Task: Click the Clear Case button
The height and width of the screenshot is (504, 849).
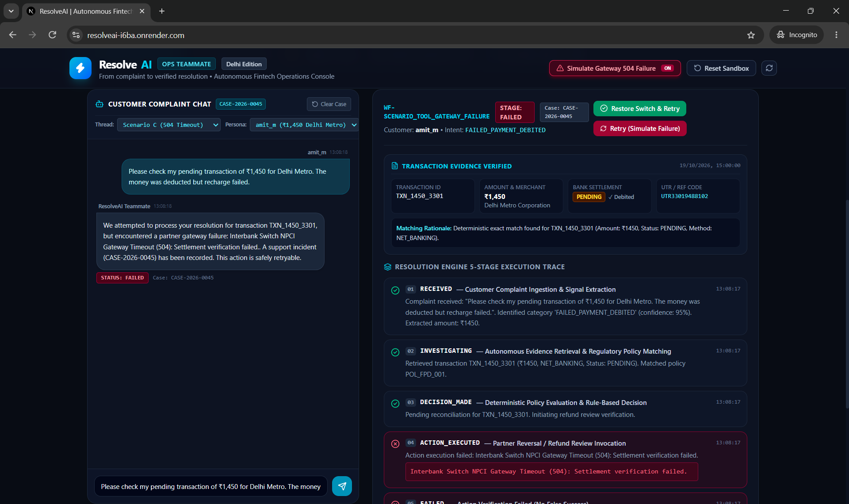Action: coord(329,104)
